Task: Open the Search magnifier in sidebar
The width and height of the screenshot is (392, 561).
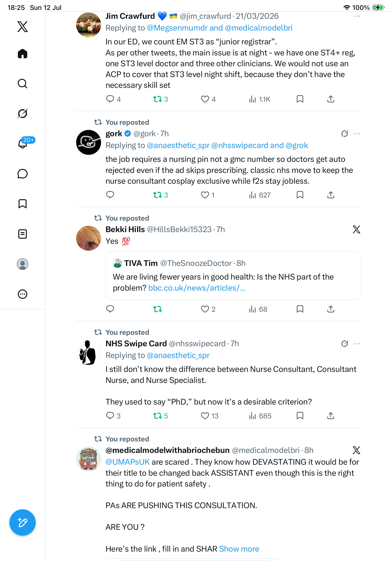Action: [x=23, y=84]
